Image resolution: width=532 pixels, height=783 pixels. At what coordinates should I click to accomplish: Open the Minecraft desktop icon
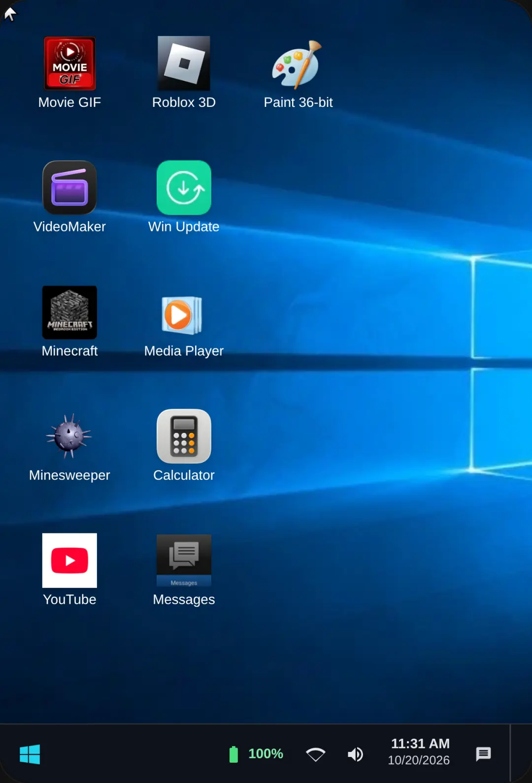tap(69, 312)
